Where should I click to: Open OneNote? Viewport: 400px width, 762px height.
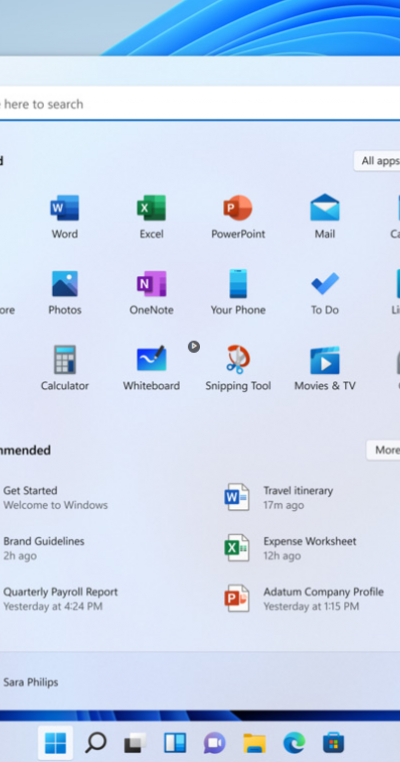pyautogui.click(x=151, y=293)
